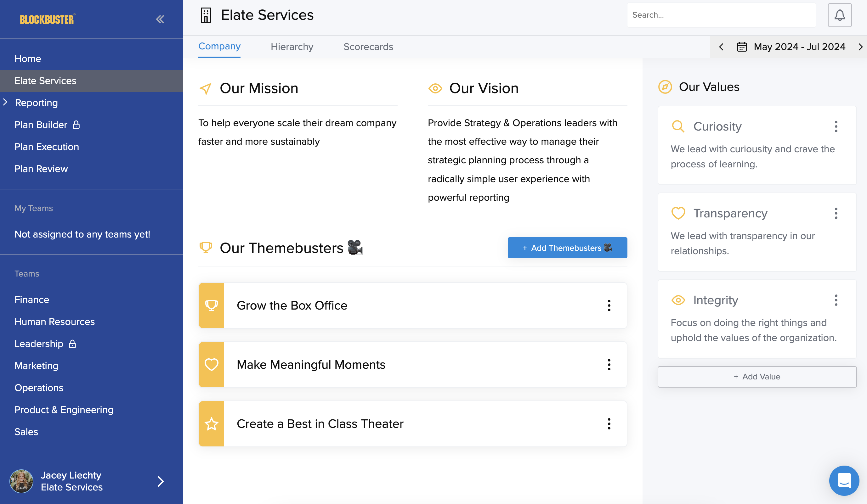
Task: Open notifications bell icon
Action: pos(840,15)
